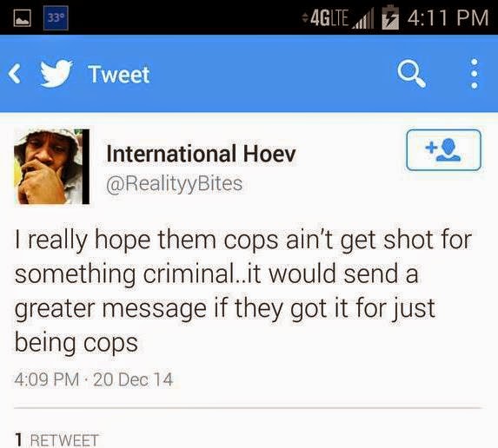View the 1 Retweet list
498x448 pixels.
[x=56, y=440]
